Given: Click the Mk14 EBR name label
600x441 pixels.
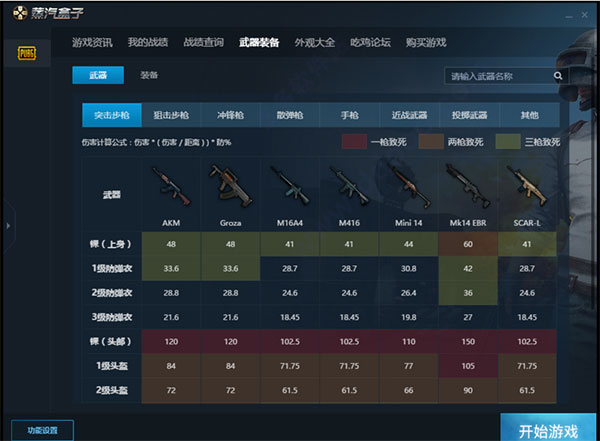Looking at the screenshot, I should 468,223.
